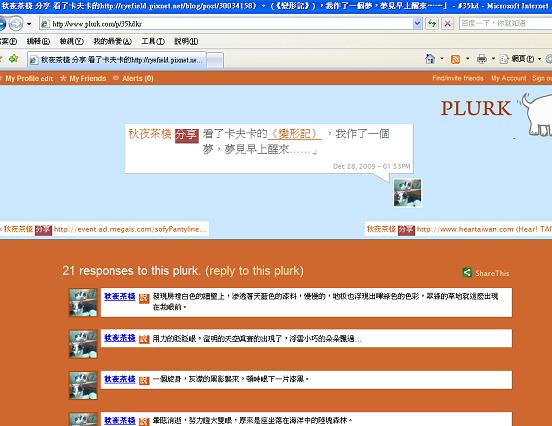The height and width of the screenshot is (426, 552).
Task: Click the RSS feeds icon
Action: point(456,59)
